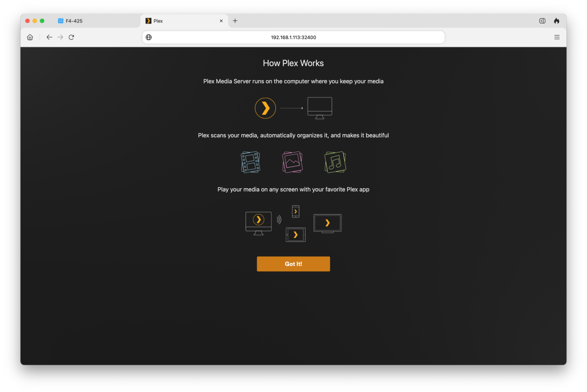
Task: Focus the address bar showing 192.168.1.113:32400
Action: click(293, 37)
